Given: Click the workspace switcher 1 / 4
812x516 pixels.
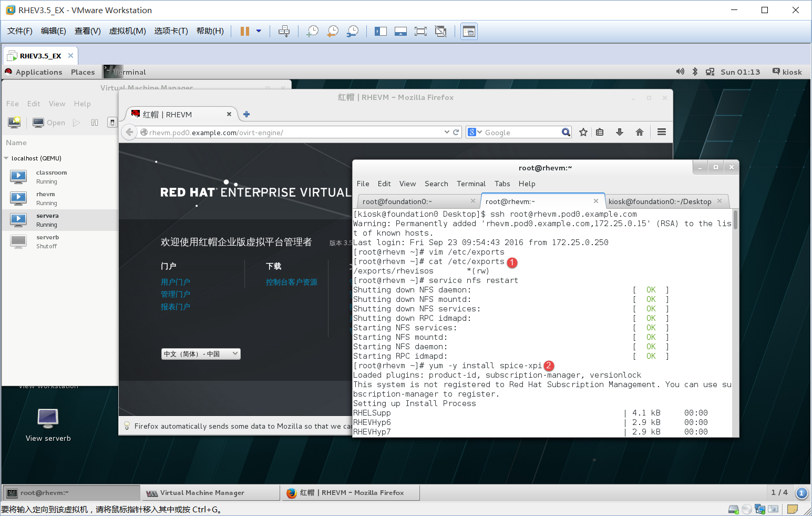Looking at the screenshot, I should tap(779, 492).
